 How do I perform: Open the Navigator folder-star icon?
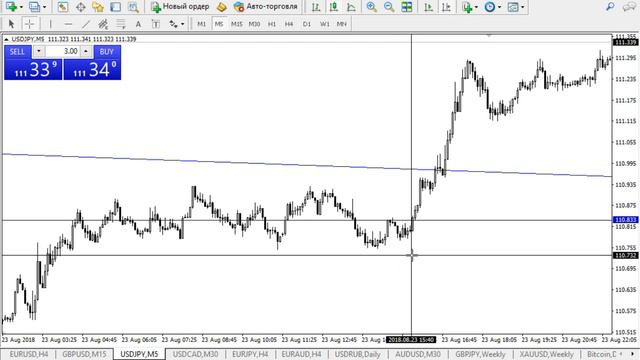coord(98,7)
